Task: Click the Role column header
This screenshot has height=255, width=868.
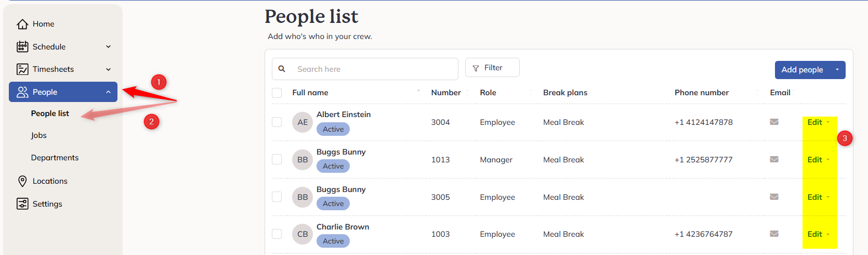Action: pyautogui.click(x=488, y=93)
